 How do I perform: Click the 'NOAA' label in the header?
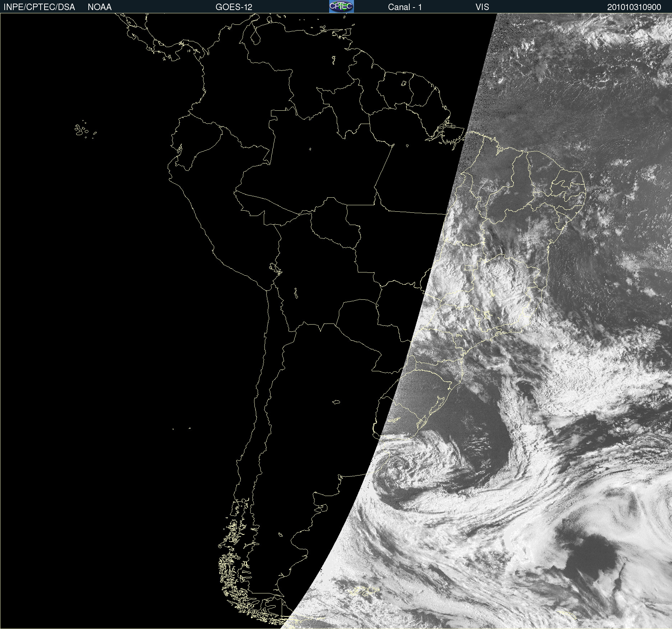pos(100,7)
